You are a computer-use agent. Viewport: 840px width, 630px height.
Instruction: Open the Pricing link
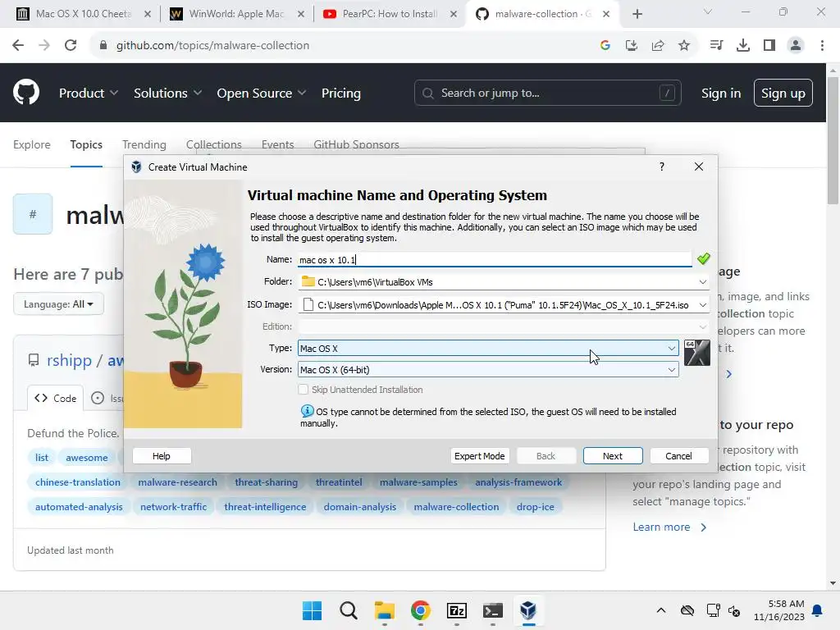pos(340,94)
